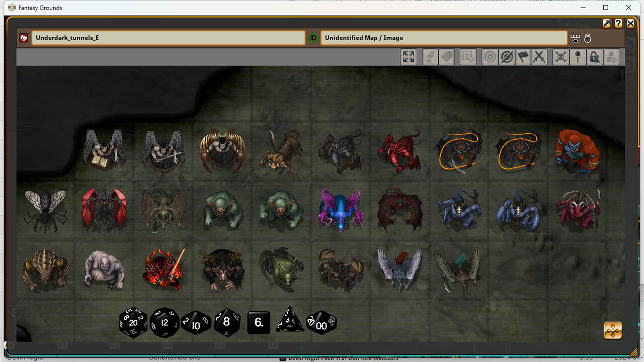Viewport: 644px width, 362px height.
Task: Clear targets with the slashed-circle icon
Action: [507, 56]
